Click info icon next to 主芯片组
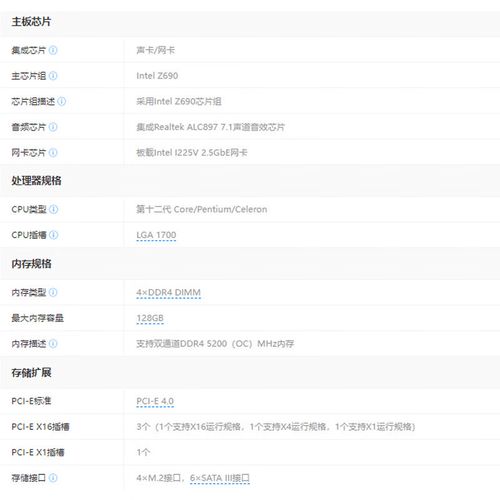500x500 pixels. click(53, 76)
